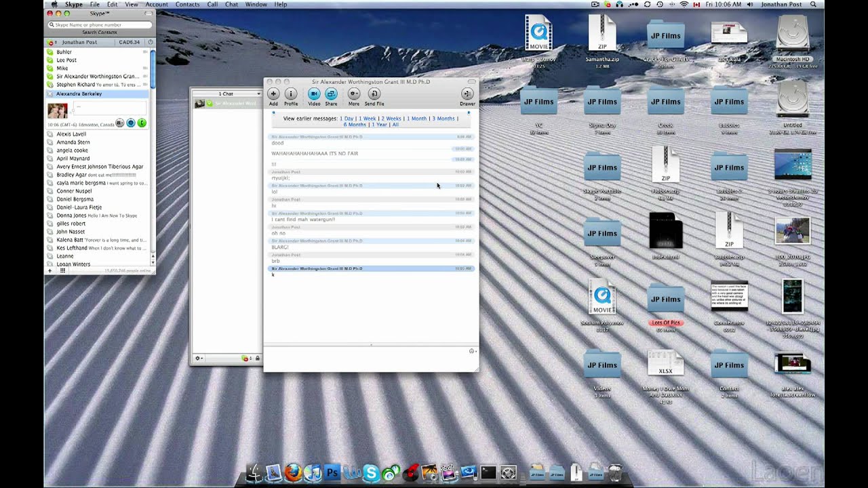
Task: Click the Wi-Fi icon in menu bar
Action: [x=684, y=4]
